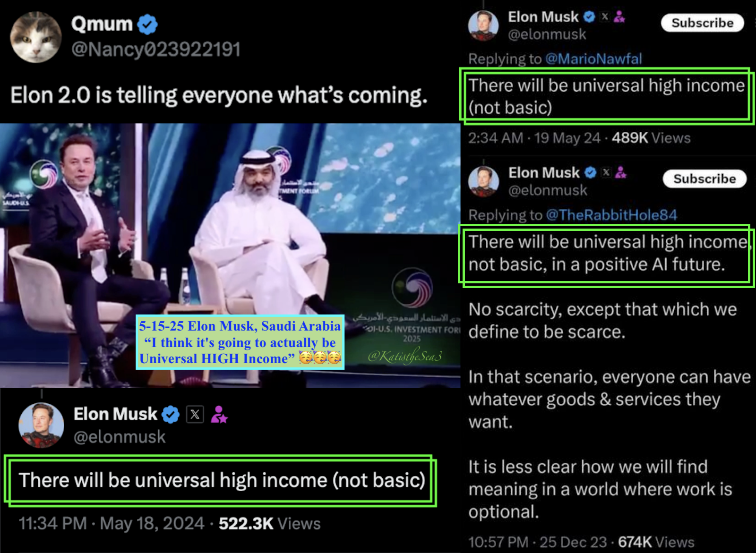This screenshot has width=756, height=553.
Task: Click the 2:34 AM 19 May 24 timestamp
Action: (x=534, y=138)
